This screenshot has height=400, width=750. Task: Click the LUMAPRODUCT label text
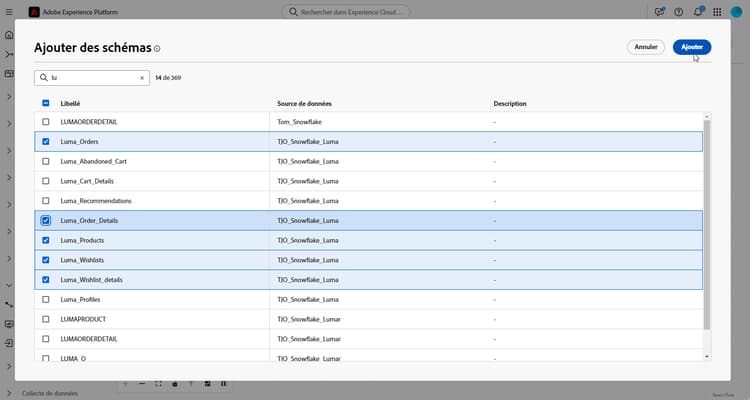click(83, 319)
